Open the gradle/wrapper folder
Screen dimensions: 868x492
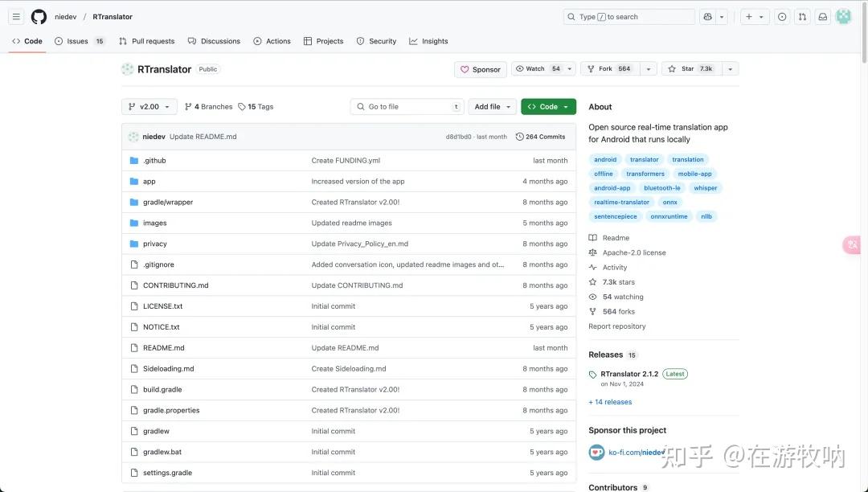click(168, 202)
